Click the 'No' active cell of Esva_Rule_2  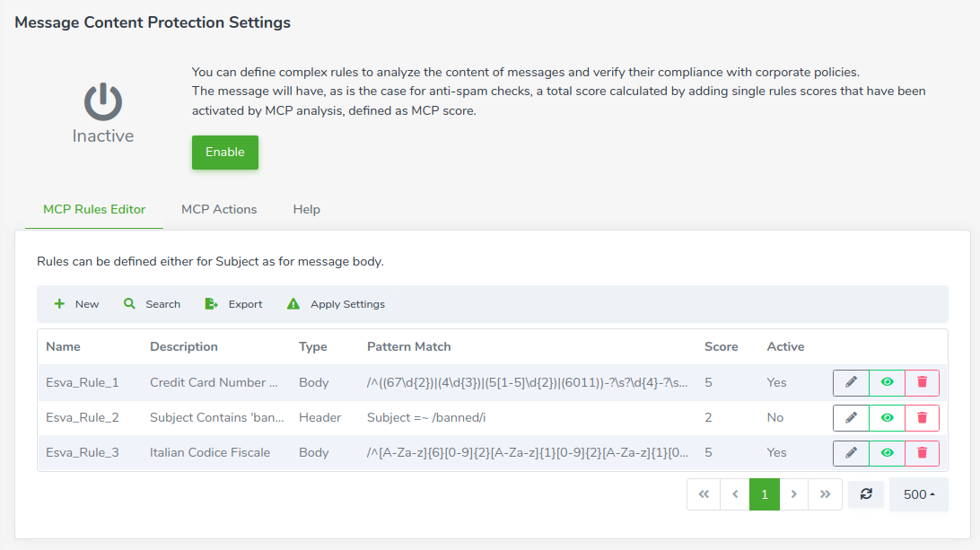pyautogui.click(x=775, y=417)
